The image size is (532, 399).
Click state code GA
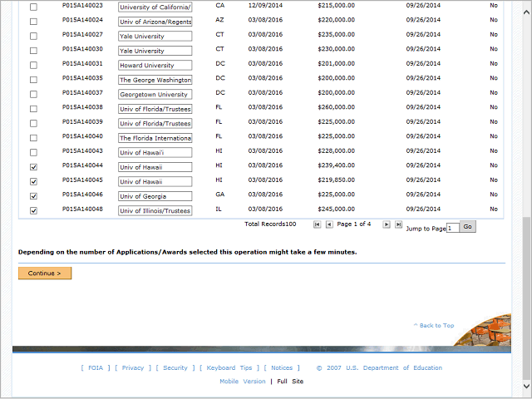coord(219,195)
